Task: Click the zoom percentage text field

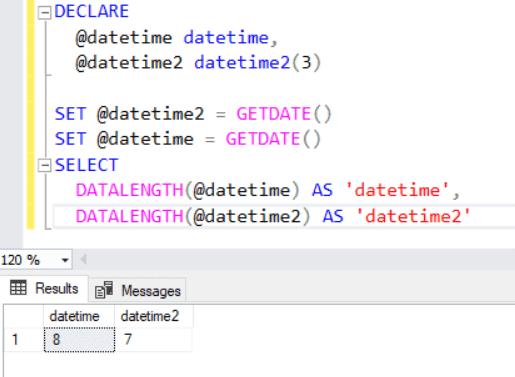Action: pyautogui.click(x=29, y=260)
